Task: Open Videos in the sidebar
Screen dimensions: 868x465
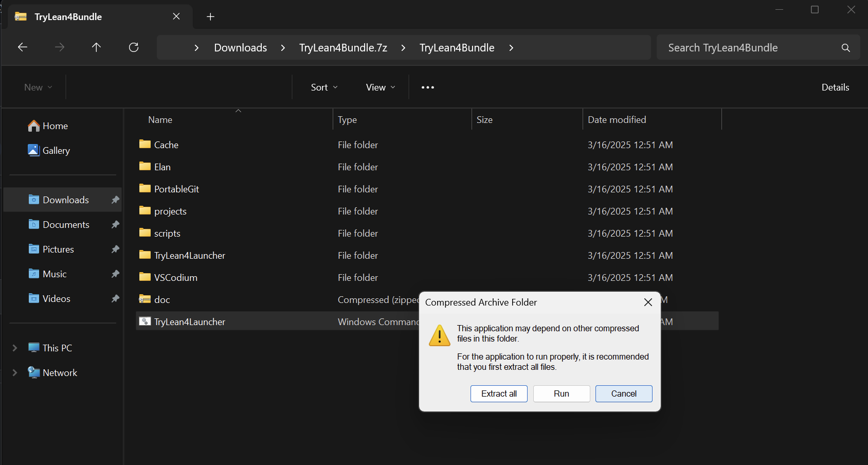Action: (x=57, y=299)
